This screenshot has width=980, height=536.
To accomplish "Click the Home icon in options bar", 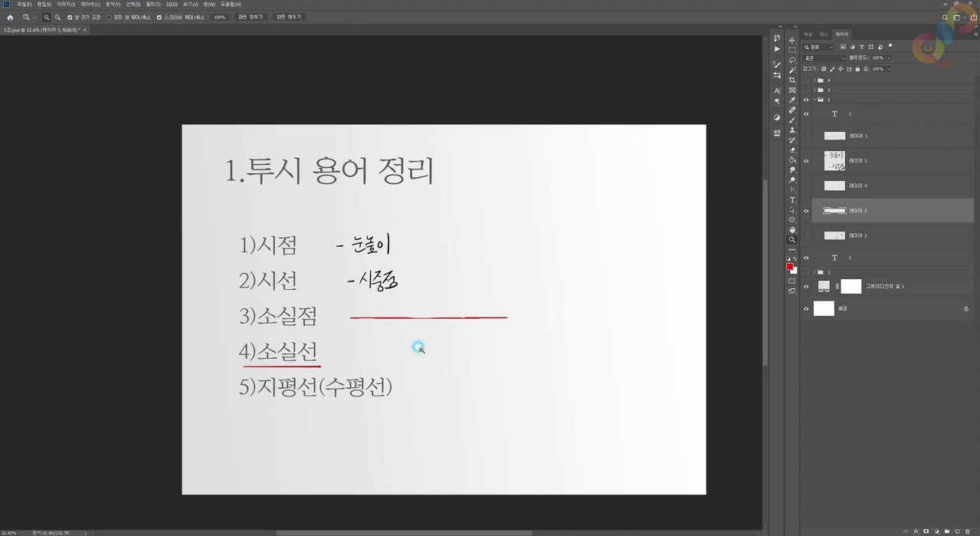I will 10,17.
